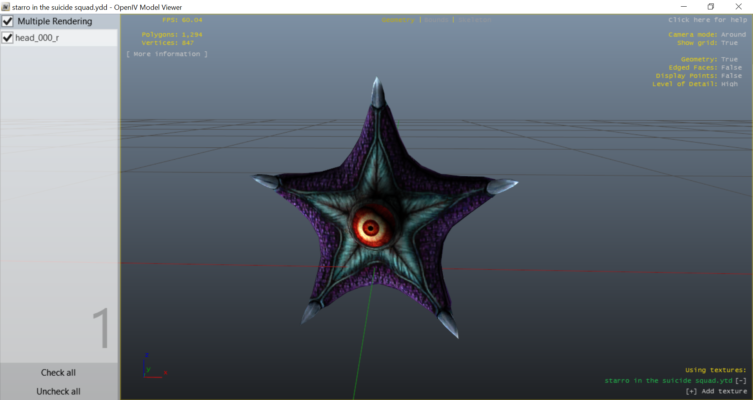Toggle the Edged Faces option
Screen dimensions: 753x400
(x=729, y=67)
